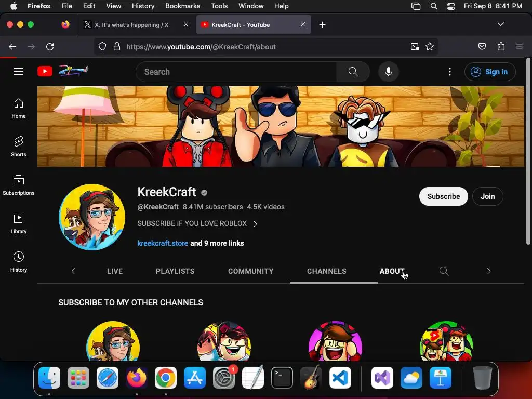
Task: Open second channel avatar with glasses character
Action: tap(224, 341)
